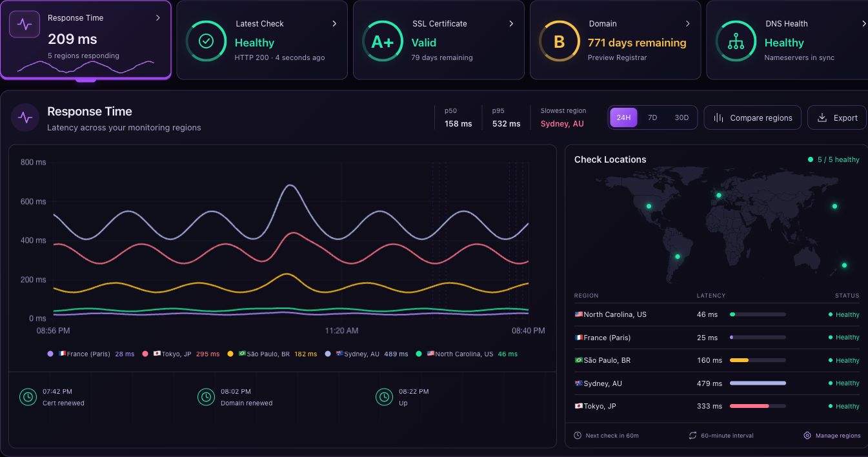Click the Sydney full latency bar
This screenshot has height=457, width=868.
[x=758, y=383]
